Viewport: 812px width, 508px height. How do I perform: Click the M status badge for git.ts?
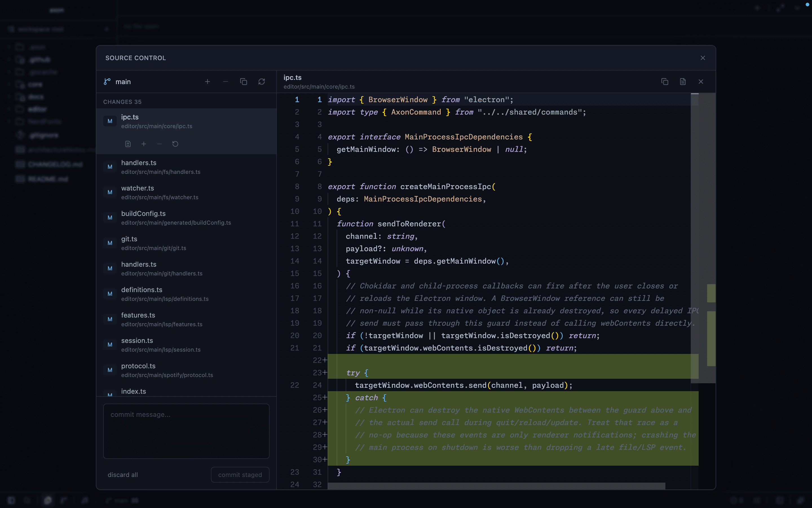tap(110, 243)
